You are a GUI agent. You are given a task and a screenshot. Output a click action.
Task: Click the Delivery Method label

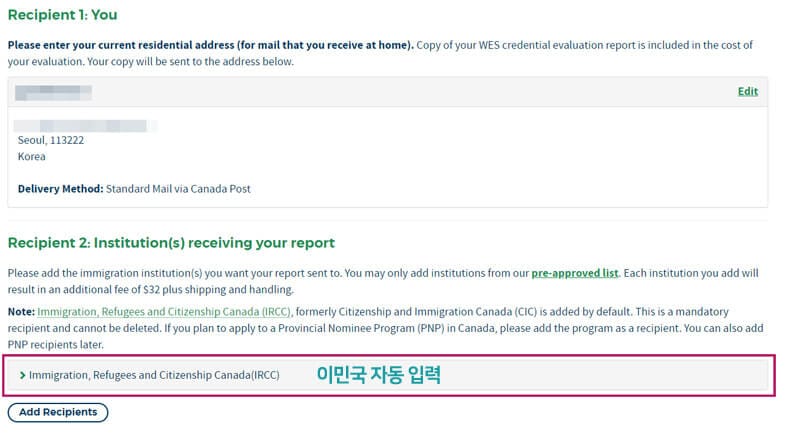pyautogui.click(x=60, y=188)
